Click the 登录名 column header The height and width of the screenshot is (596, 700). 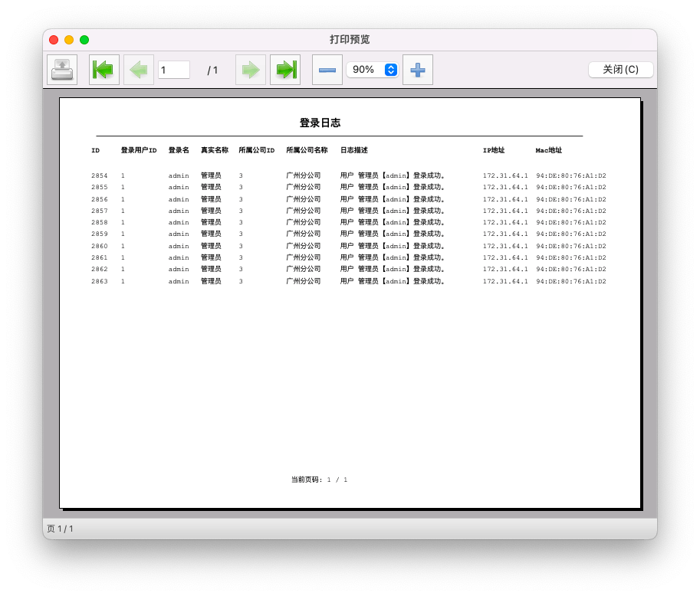[x=179, y=150]
